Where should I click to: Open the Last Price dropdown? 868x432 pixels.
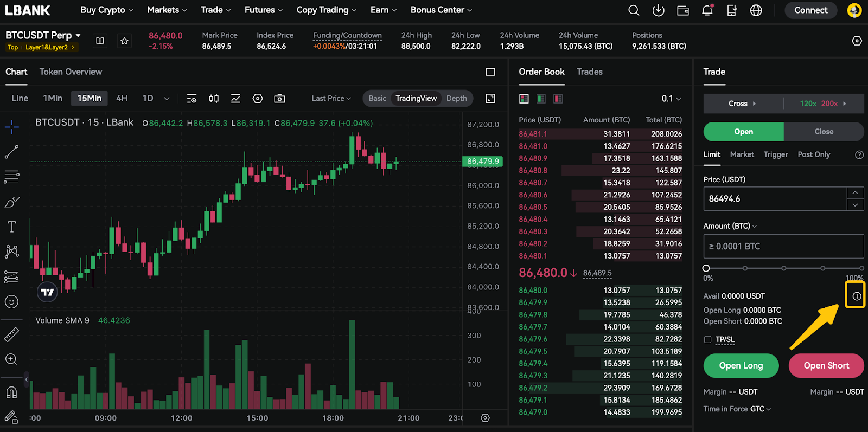coord(331,98)
